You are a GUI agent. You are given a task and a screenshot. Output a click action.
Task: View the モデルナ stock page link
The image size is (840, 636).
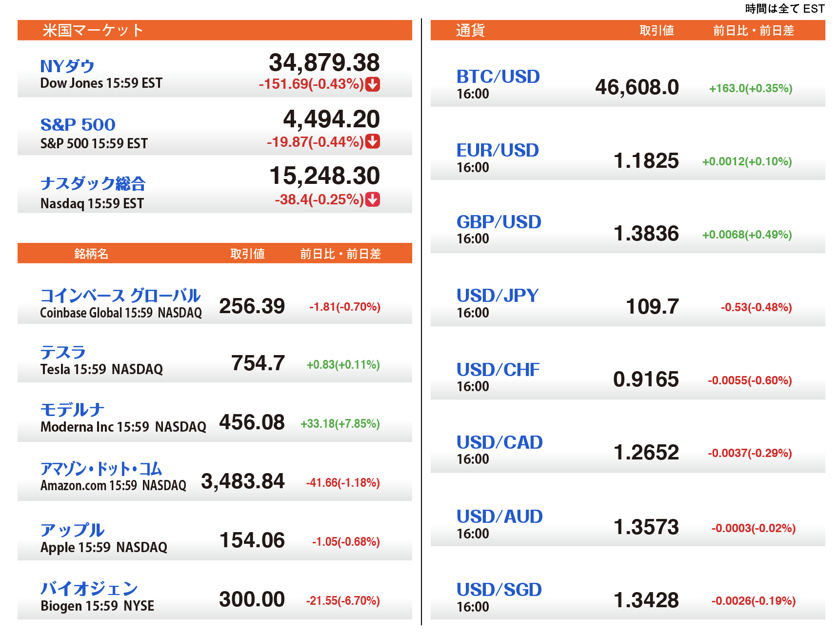pos(72,410)
